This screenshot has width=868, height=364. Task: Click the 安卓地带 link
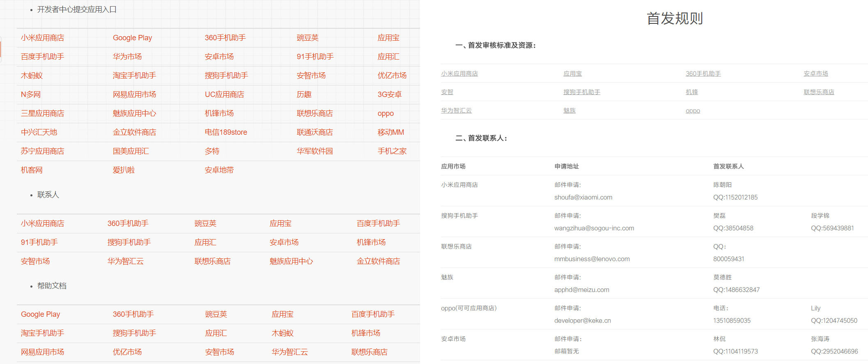pyautogui.click(x=219, y=170)
